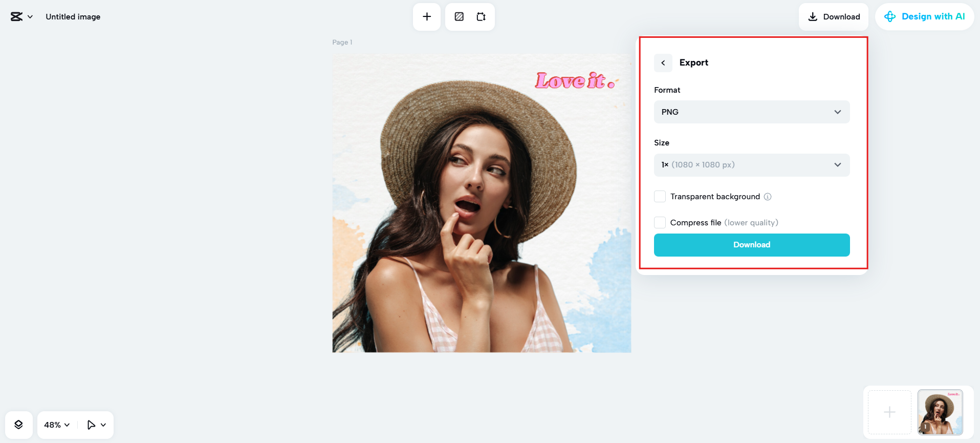Rename the Untitled image title
The image size is (980, 443).
click(73, 17)
